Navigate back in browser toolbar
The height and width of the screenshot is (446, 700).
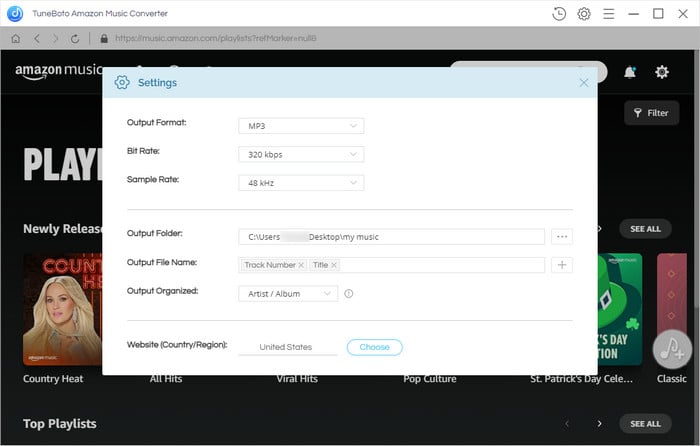coord(37,39)
